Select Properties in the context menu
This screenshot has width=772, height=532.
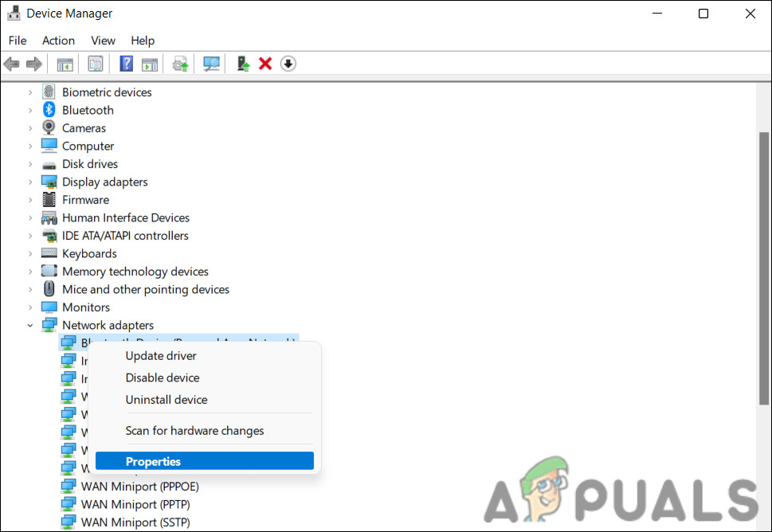204,461
